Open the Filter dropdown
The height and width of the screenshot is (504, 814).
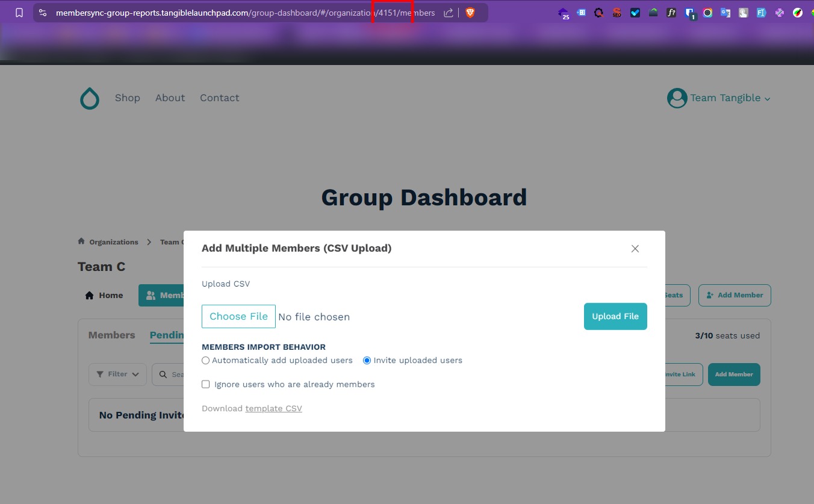click(x=117, y=374)
